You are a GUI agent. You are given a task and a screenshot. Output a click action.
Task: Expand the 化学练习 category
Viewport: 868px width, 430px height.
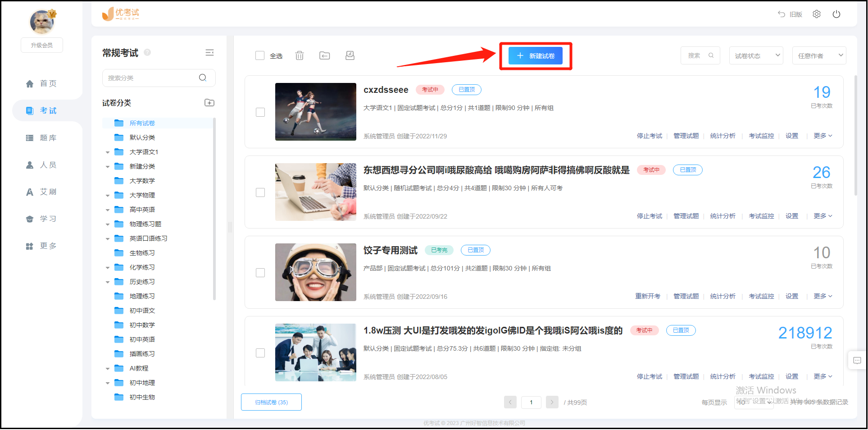pos(108,268)
